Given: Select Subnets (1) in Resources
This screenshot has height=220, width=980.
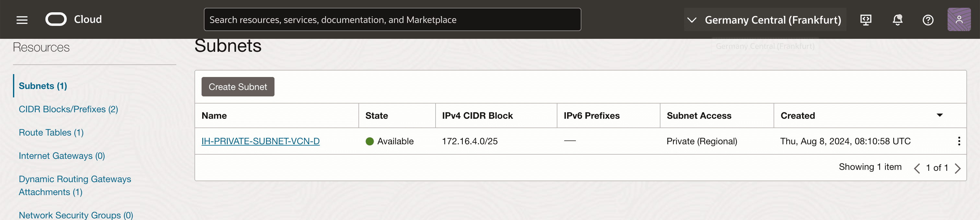Looking at the screenshot, I should (43, 86).
